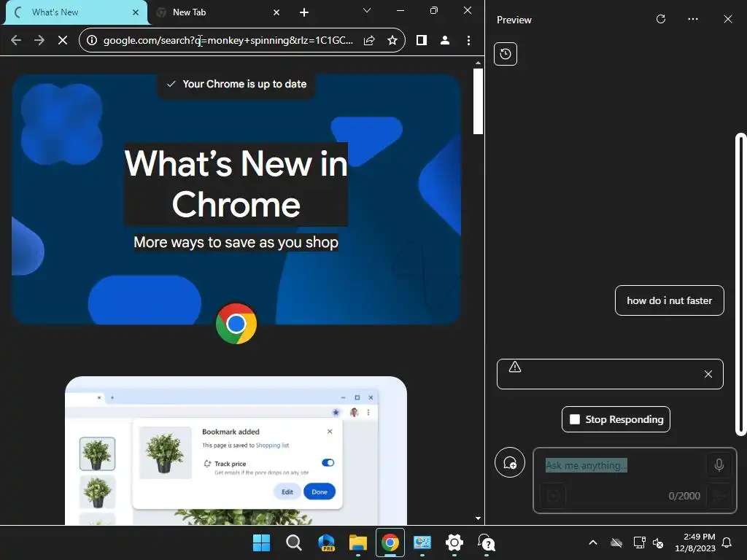Open a new tab with the plus button
This screenshot has width=747, height=560.
pyautogui.click(x=304, y=12)
